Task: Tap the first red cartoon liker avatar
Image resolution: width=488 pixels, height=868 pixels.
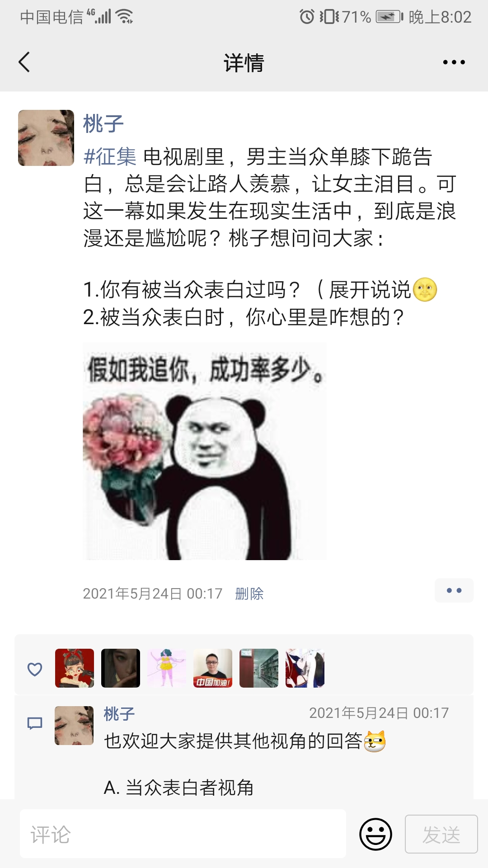Action: [75, 668]
